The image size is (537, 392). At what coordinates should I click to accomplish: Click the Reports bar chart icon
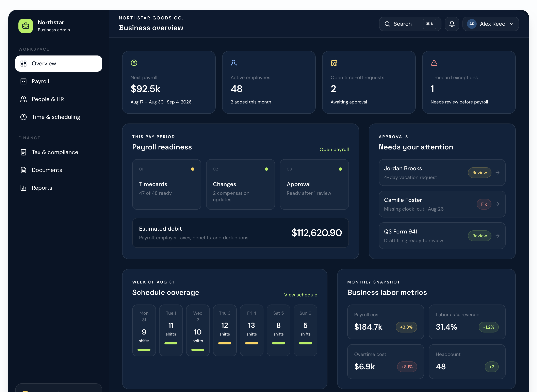coord(23,188)
